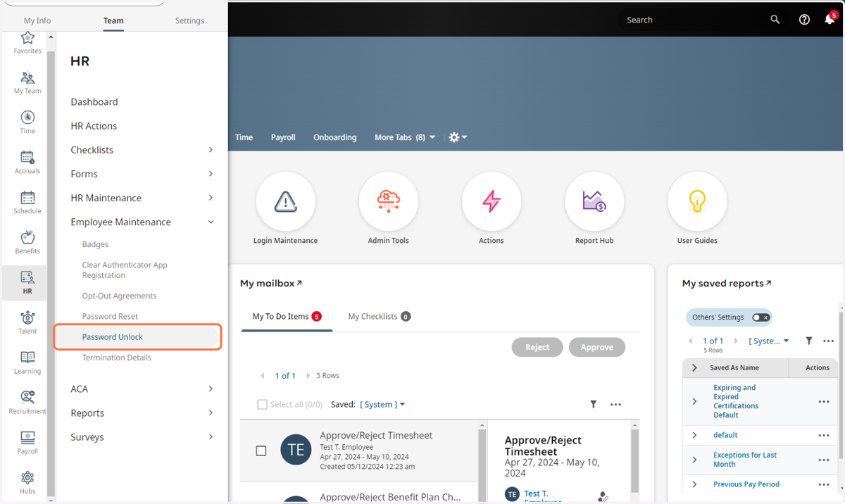Click the Reject button
This screenshot has height=504, width=845.
537,347
